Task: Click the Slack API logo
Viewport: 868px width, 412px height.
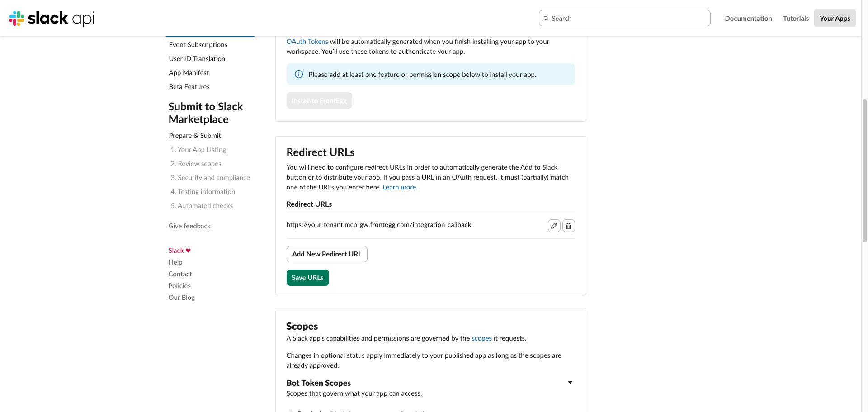Action: 52,18
